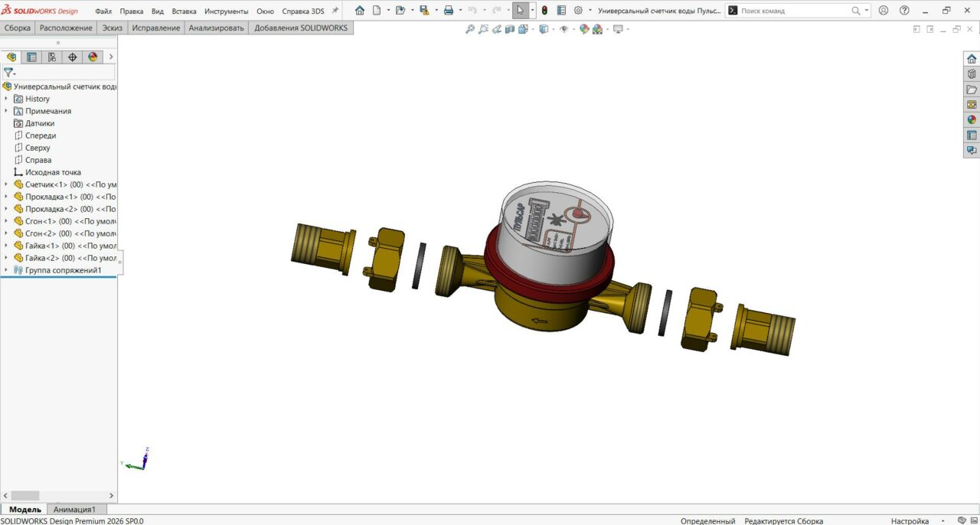Expand the Группа сопряжений1 mates folder
The width and height of the screenshot is (980, 525).
(6, 270)
